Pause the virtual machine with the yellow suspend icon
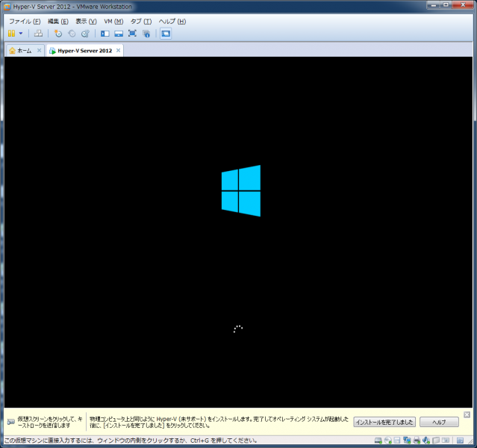Screen dimensions: 477x448 [11, 34]
